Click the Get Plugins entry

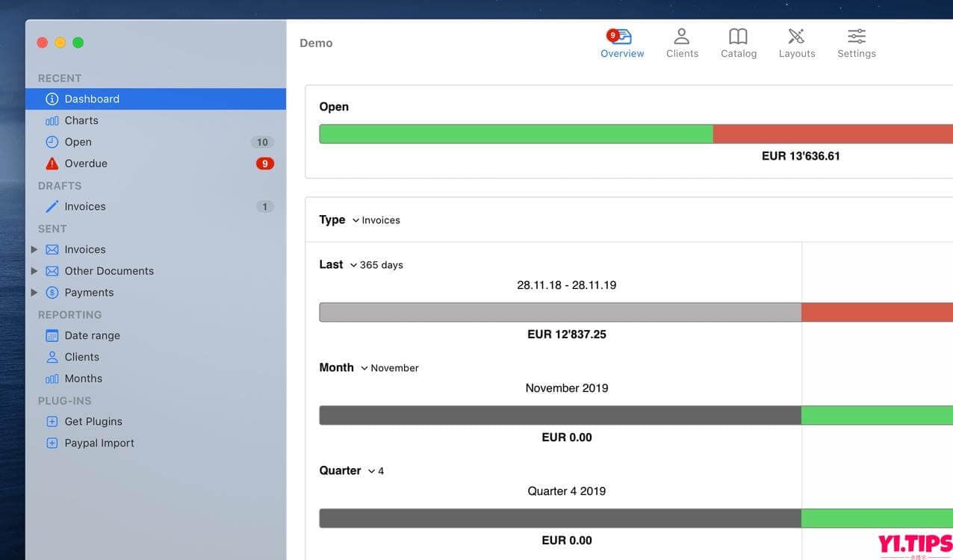coord(93,421)
